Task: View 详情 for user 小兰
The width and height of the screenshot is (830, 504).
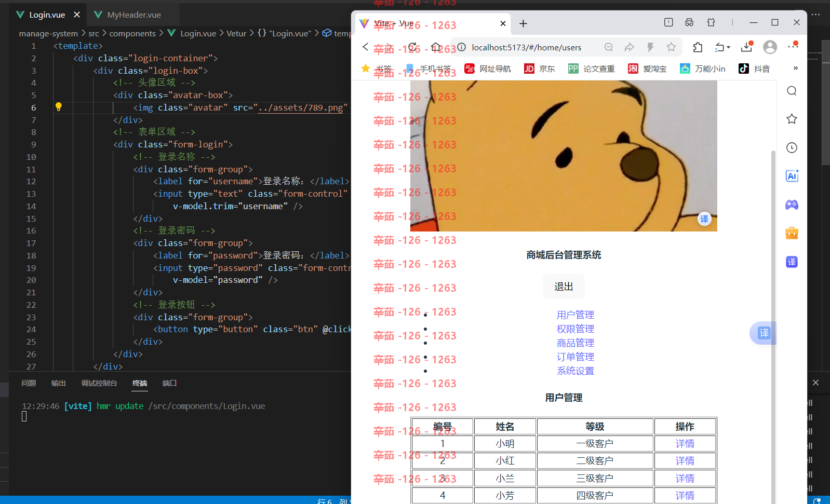Action: (x=685, y=479)
